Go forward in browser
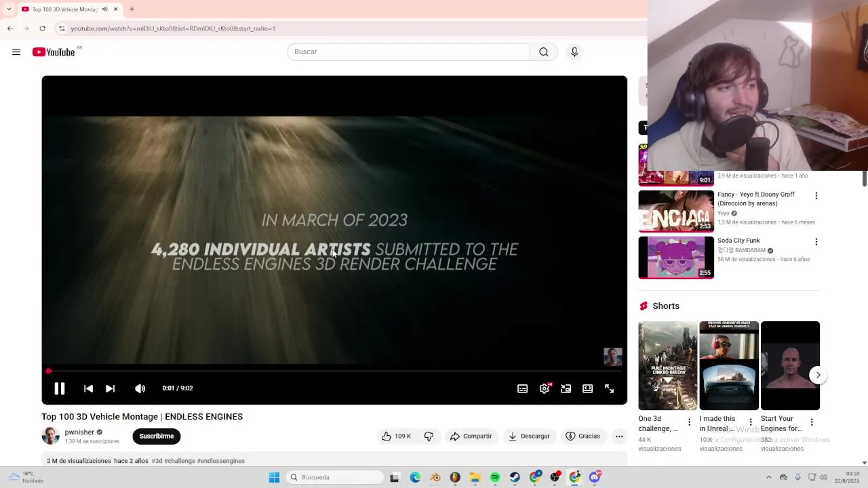The image size is (868, 488). coord(26,28)
